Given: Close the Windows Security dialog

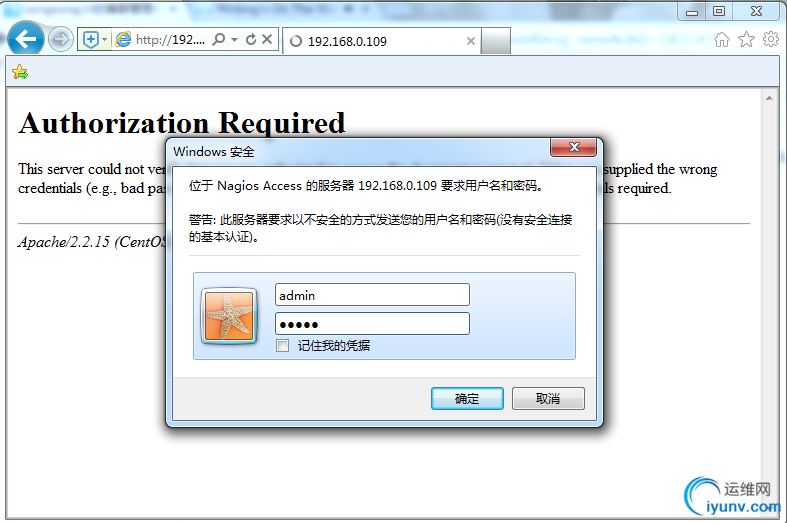Looking at the screenshot, I should click(x=574, y=147).
